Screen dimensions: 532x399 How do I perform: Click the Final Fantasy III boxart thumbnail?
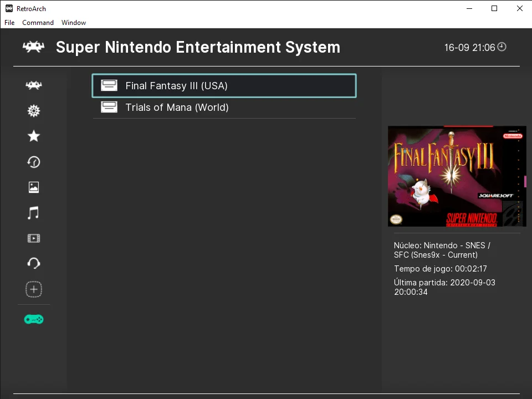pos(457,176)
